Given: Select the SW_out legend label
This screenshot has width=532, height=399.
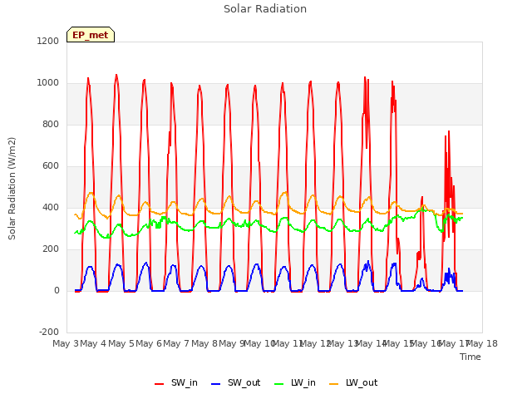Looking at the screenshot, I should pyautogui.click(x=244, y=382).
